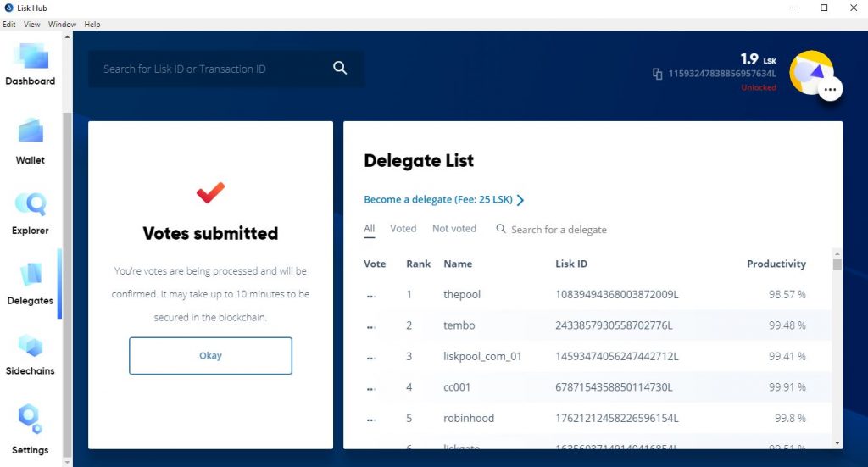Viewport: 868px width, 467px height.
Task: Select delegate name tembo
Action: coord(459,325)
